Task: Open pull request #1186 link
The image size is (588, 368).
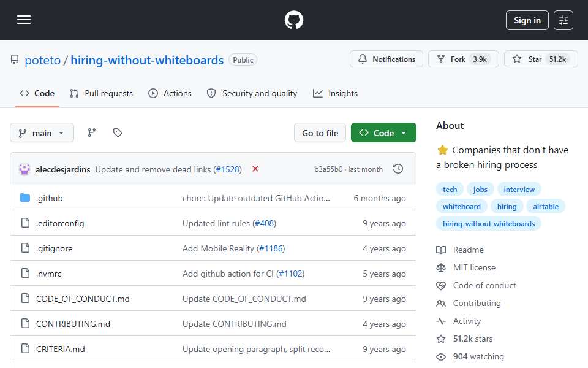Action: tap(271, 248)
